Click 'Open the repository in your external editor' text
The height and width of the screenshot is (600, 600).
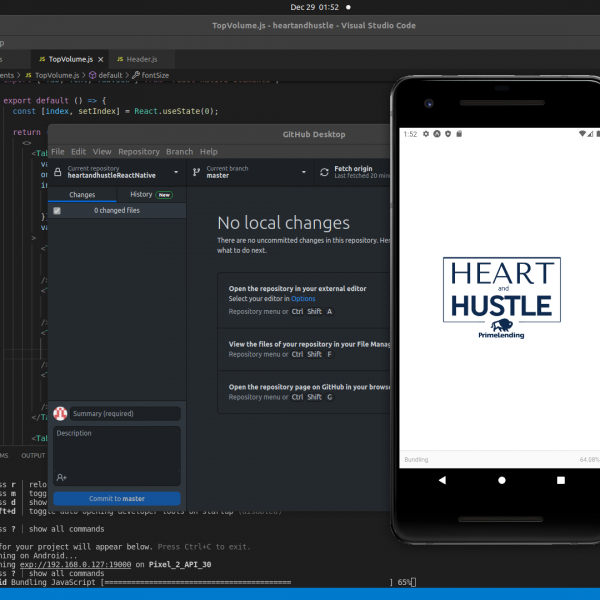(297, 288)
